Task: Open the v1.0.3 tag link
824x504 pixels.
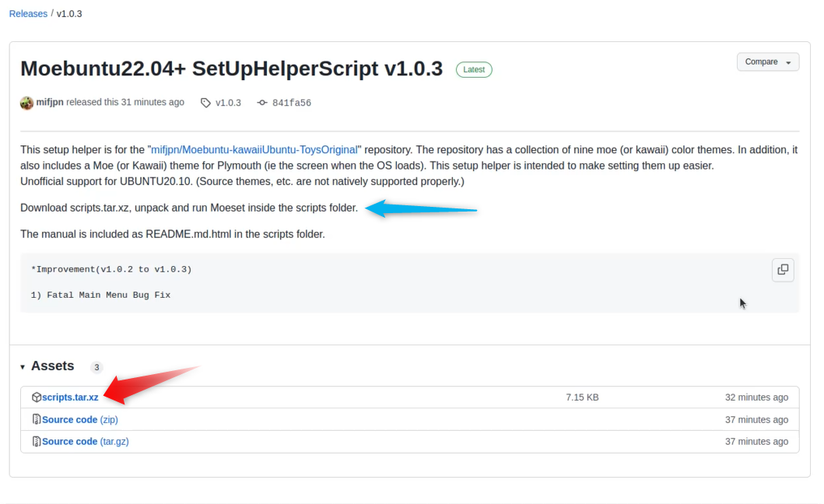Action: point(228,103)
